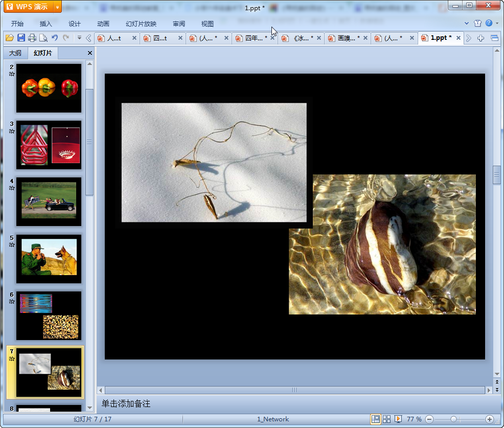
Task: Click the zoom slider handle
Action: click(453, 419)
